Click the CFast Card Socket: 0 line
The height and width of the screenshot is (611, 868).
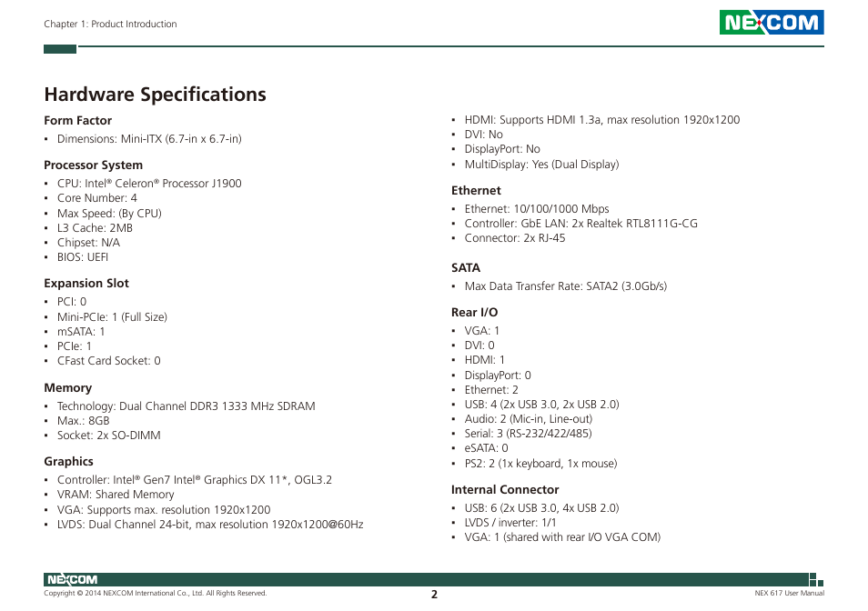[x=108, y=361]
